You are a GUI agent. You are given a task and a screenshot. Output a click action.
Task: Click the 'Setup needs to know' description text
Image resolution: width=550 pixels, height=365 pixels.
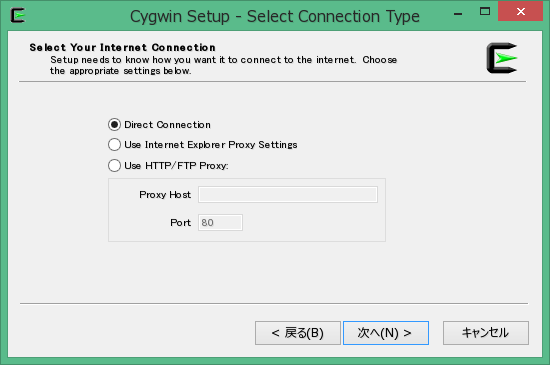[223, 65]
